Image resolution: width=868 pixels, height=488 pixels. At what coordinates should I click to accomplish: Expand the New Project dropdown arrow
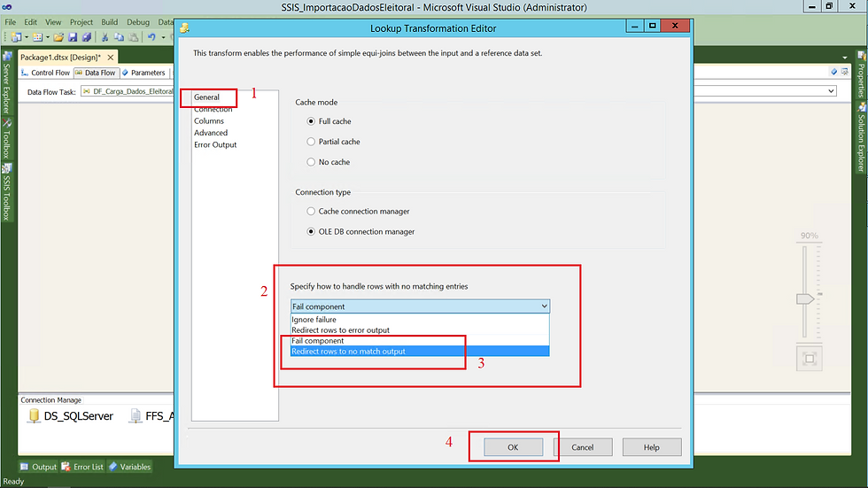(x=27, y=37)
